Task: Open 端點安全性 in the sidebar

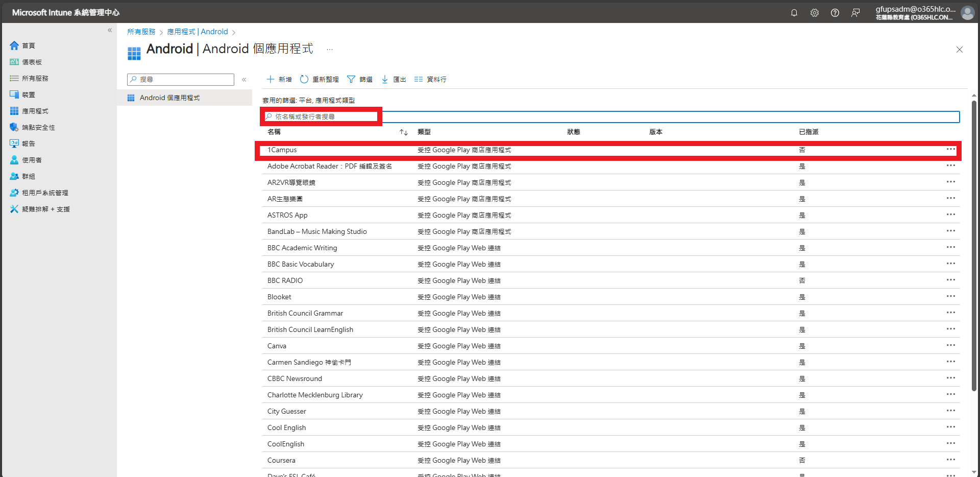Action: [38, 127]
